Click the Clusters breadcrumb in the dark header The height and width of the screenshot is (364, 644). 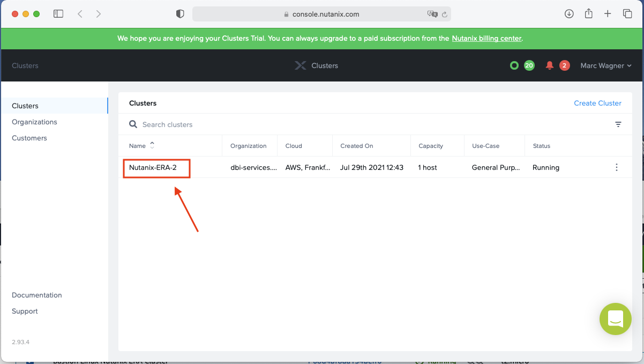coord(25,65)
